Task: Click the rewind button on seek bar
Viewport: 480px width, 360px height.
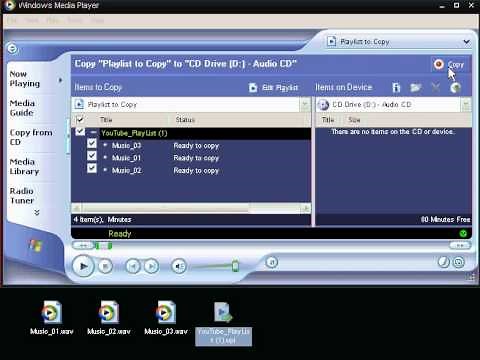Action: tap(83, 246)
